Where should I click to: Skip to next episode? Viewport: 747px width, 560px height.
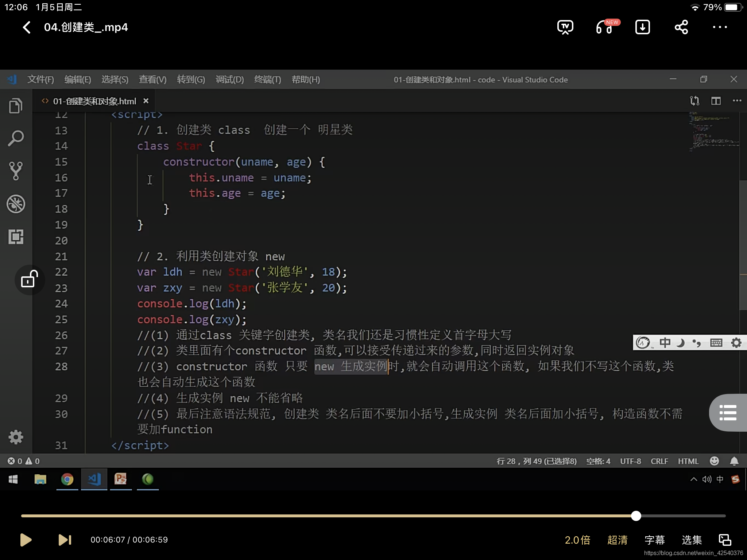coord(65,540)
